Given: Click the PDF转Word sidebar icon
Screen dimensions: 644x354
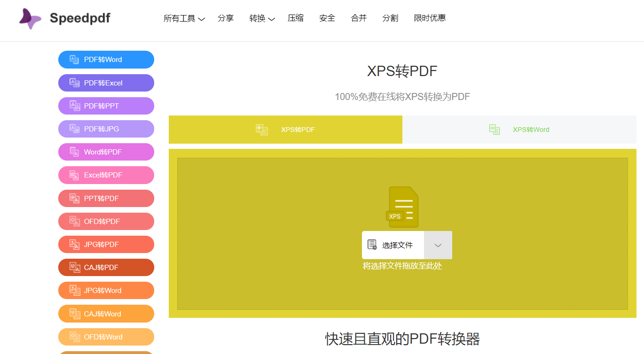Looking at the screenshot, I should pyautogui.click(x=74, y=60).
